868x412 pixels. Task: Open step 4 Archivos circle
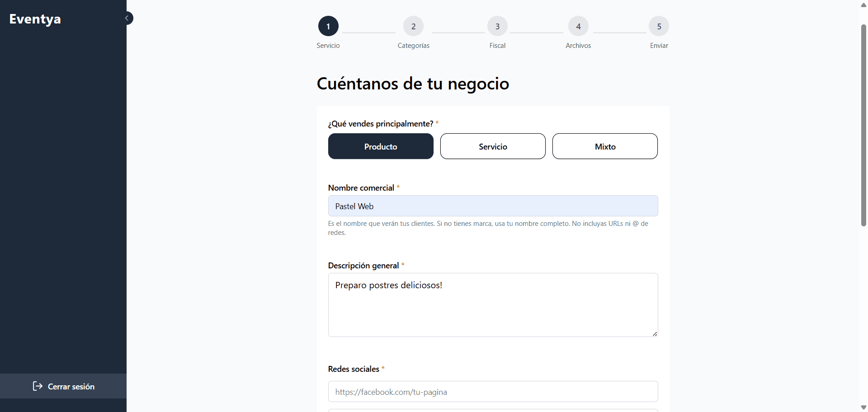point(578,26)
